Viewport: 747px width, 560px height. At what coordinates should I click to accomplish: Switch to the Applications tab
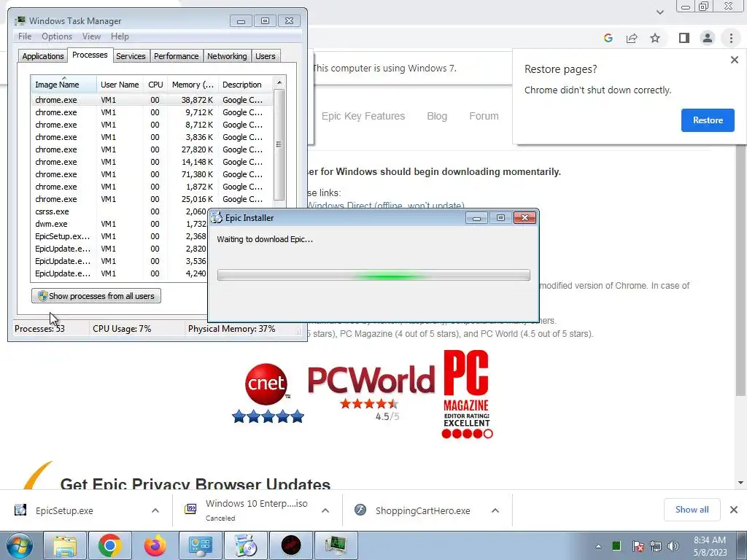43,56
